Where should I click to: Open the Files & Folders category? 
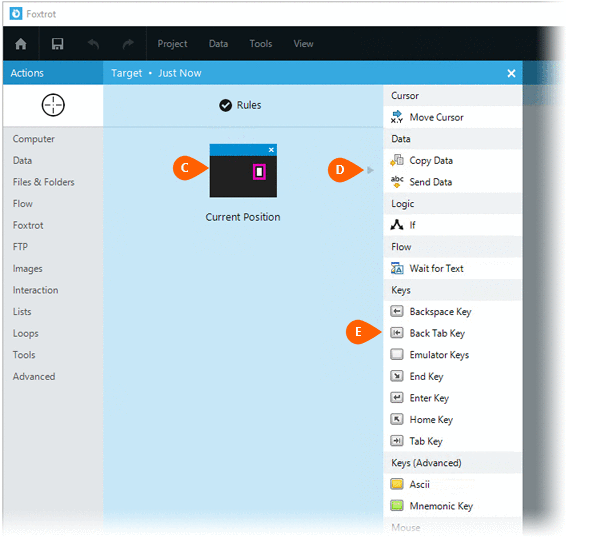click(44, 182)
